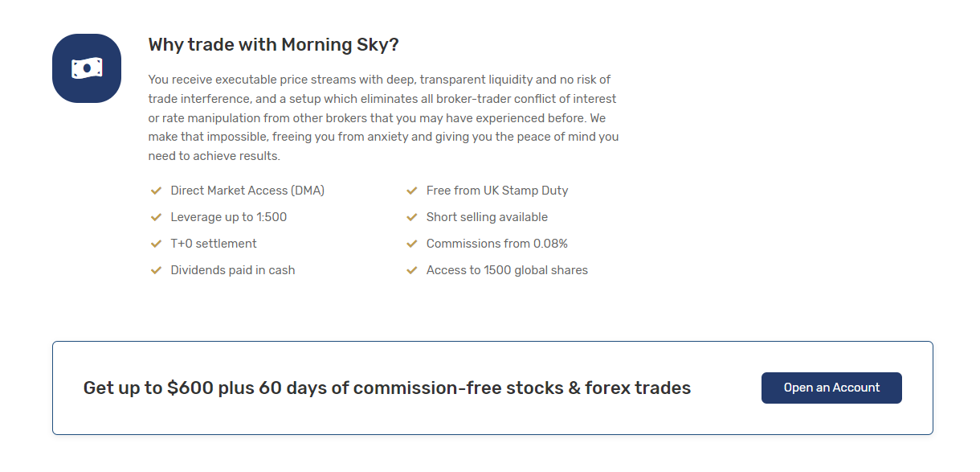Image resolution: width=980 pixels, height=472 pixels.
Task: Click the checkmark beside Access to 1500 global shares
Action: [412, 270]
